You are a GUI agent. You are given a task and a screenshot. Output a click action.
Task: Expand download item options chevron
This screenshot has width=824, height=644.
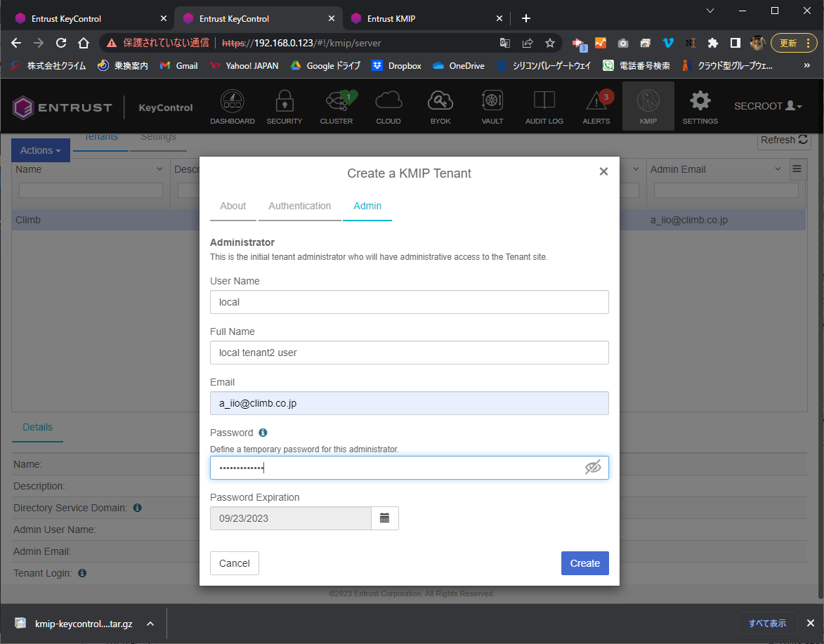click(150, 624)
